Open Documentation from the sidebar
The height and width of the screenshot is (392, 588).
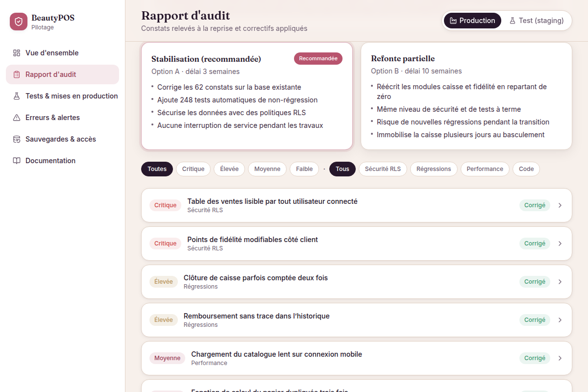pos(62,161)
